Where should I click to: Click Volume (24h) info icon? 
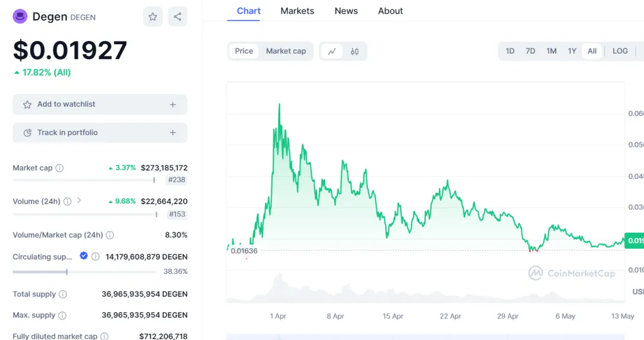[67, 201]
